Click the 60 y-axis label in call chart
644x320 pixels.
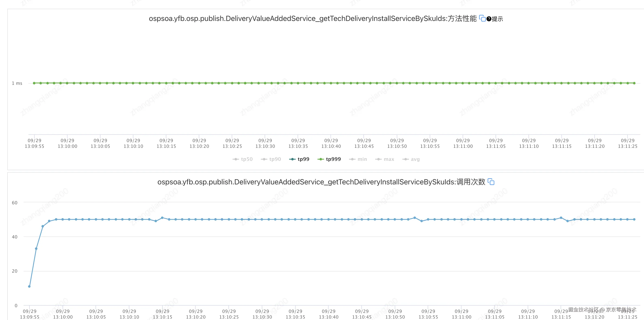(15, 203)
